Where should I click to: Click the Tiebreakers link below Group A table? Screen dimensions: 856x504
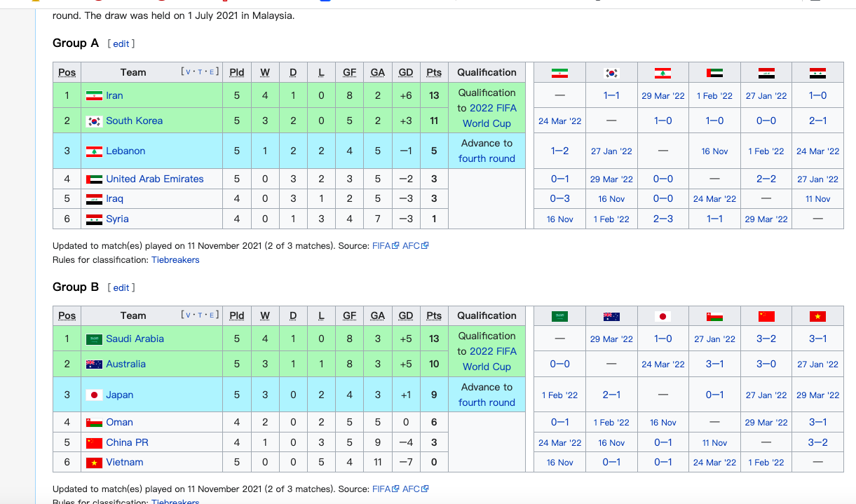[x=175, y=259]
